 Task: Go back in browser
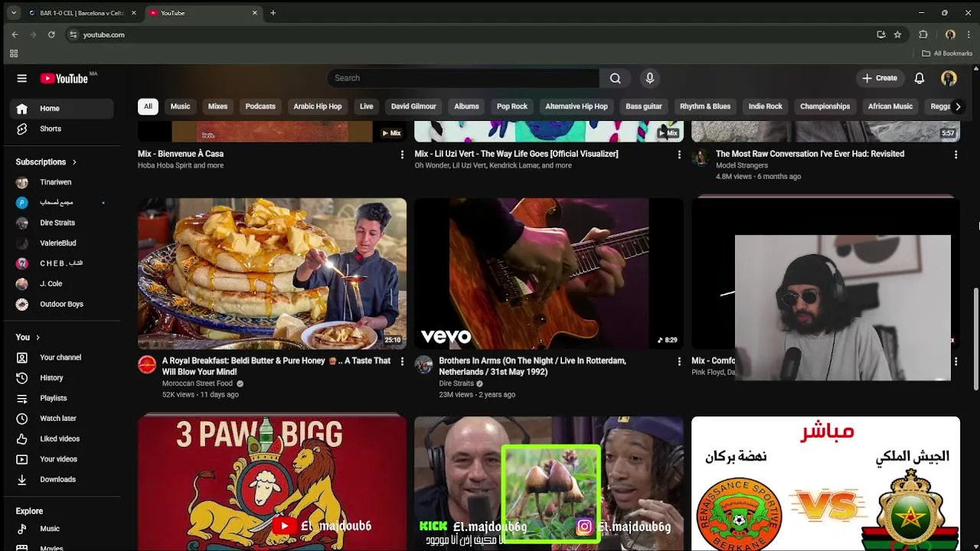tap(15, 34)
